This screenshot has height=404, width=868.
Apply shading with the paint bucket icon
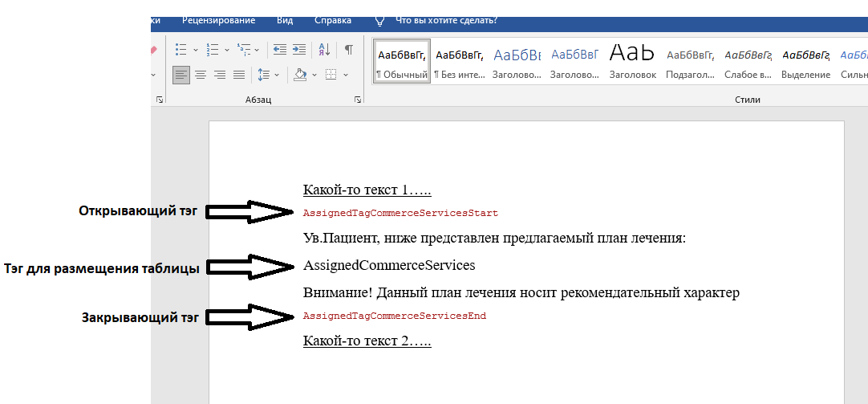tap(300, 74)
